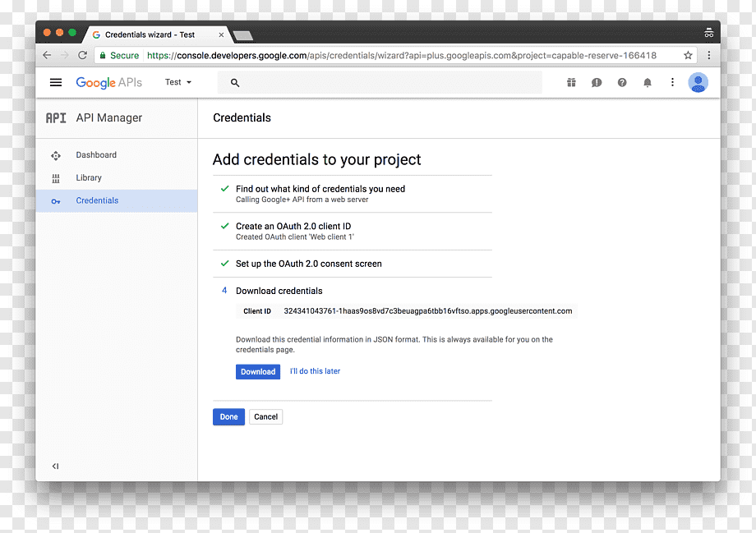Open the help question mark icon
The image size is (756, 533).
pos(622,82)
